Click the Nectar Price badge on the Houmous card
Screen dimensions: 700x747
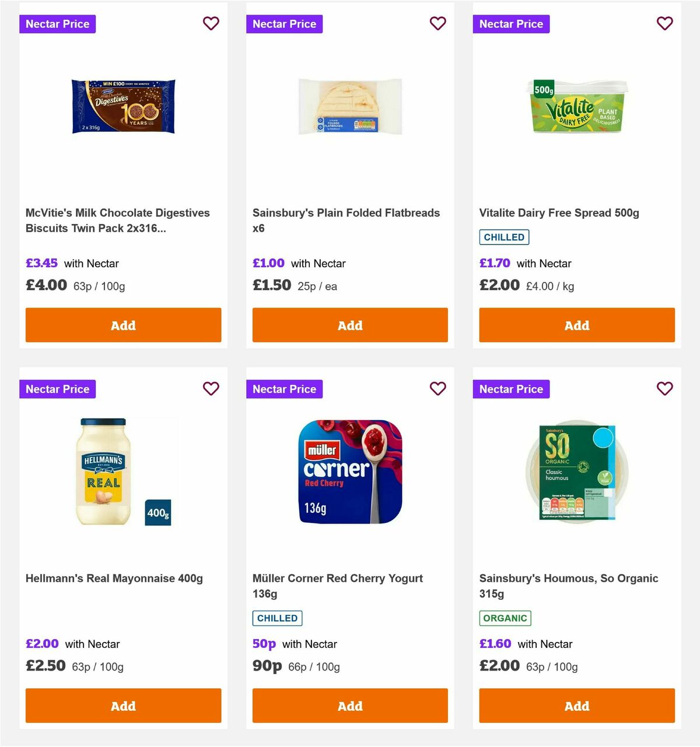pyautogui.click(x=511, y=389)
